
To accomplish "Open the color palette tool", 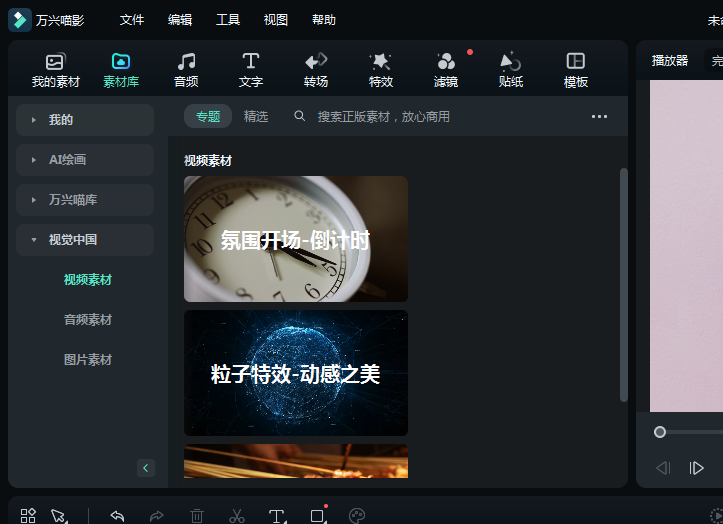I will [x=357, y=516].
